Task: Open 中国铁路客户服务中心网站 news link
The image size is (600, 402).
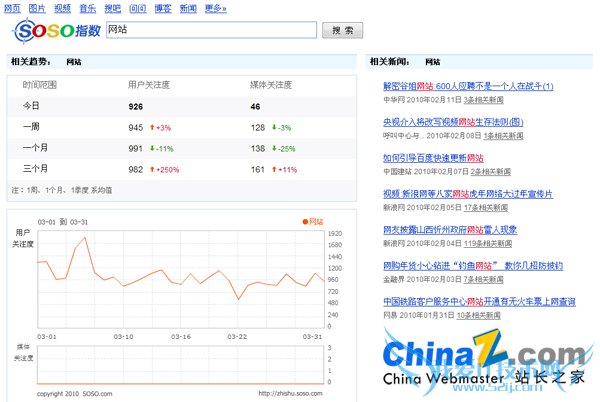Action: (479, 302)
